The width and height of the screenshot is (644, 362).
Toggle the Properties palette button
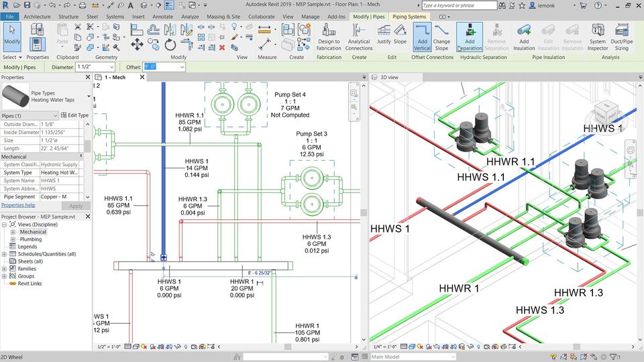(36, 44)
